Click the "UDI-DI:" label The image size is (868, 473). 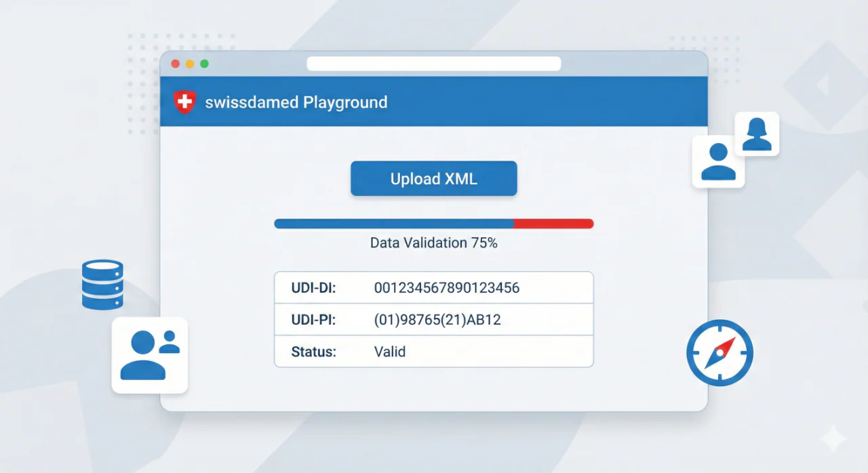point(314,288)
